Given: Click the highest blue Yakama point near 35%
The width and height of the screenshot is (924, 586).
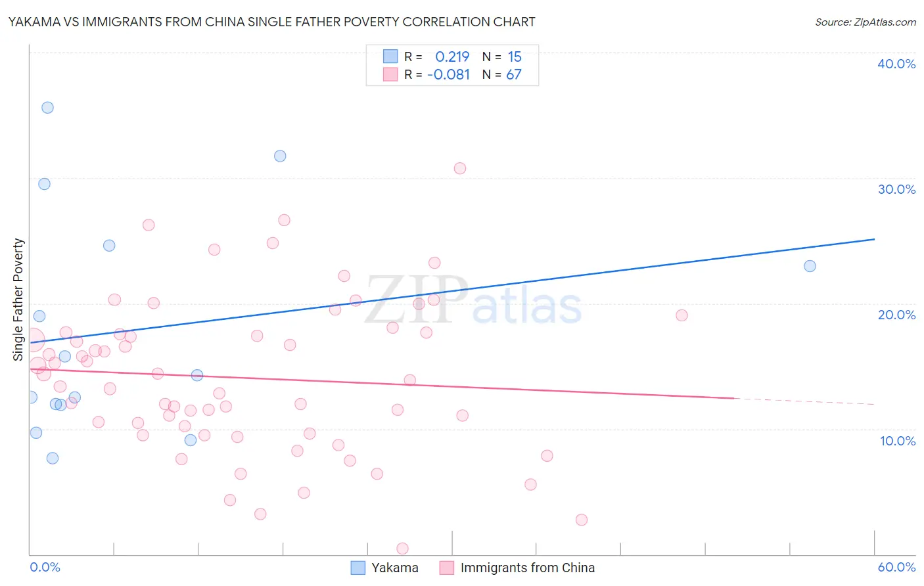Looking at the screenshot, I should (47, 108).
